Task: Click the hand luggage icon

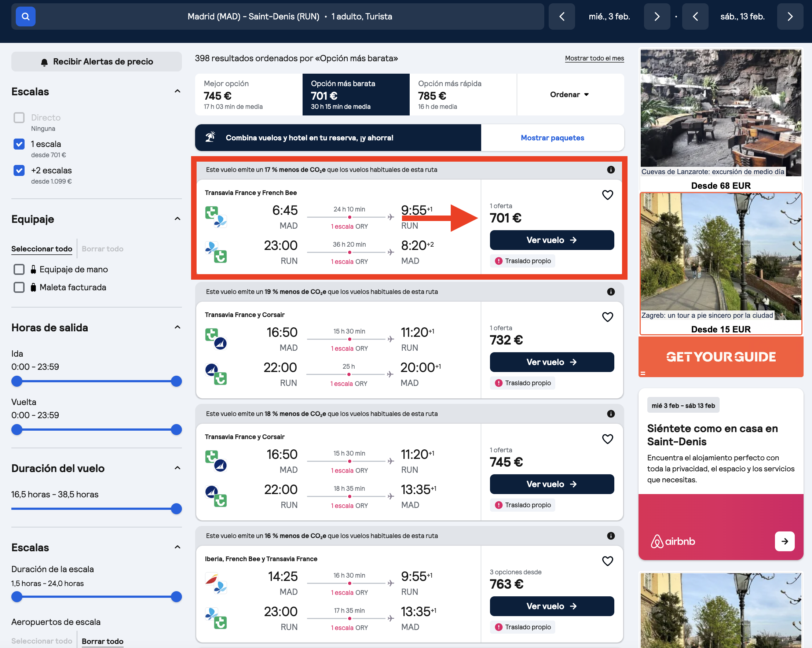Action: click(x=33, y=269)
